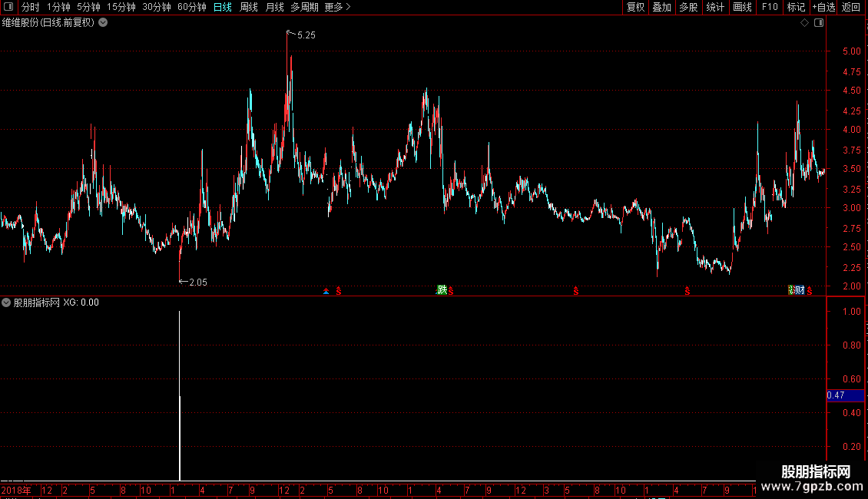Click the 5.25 high price label
This screenshot has height=499, width=868.
click(306, 35)
